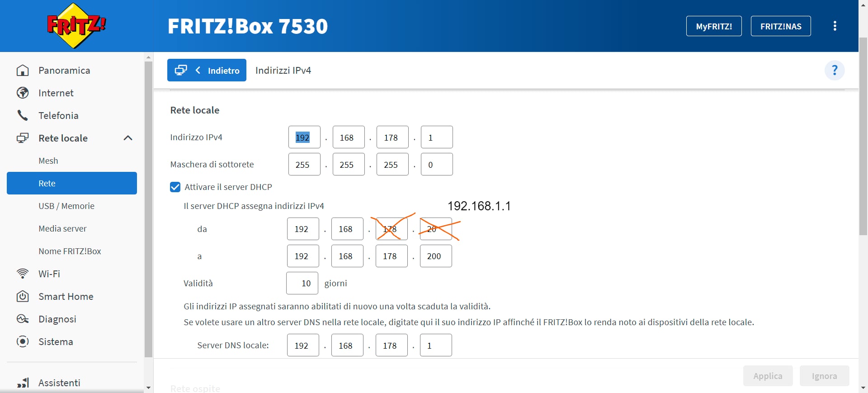Click the Ignora button
Viewport: 868px width, 393px height.
(x=824, y=376)
